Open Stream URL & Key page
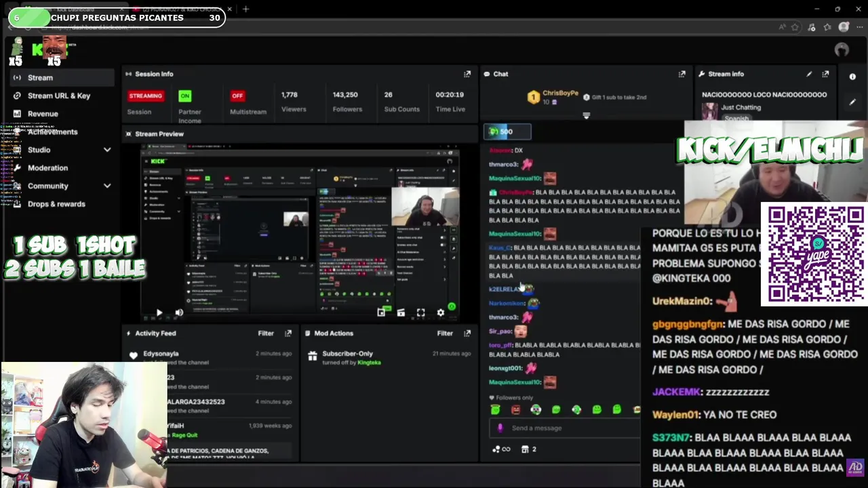The width and height of the screenshot is (868, 488). [x=59, y=96]
